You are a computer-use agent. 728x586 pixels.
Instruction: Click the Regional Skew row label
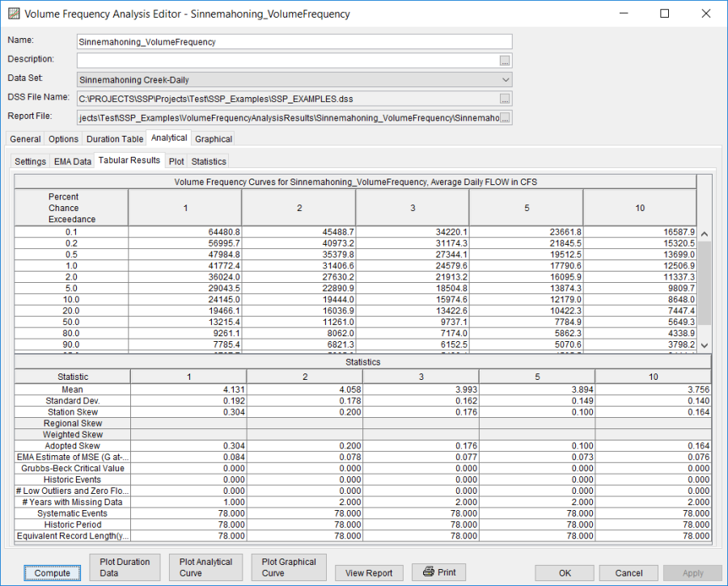pos(73,424)
